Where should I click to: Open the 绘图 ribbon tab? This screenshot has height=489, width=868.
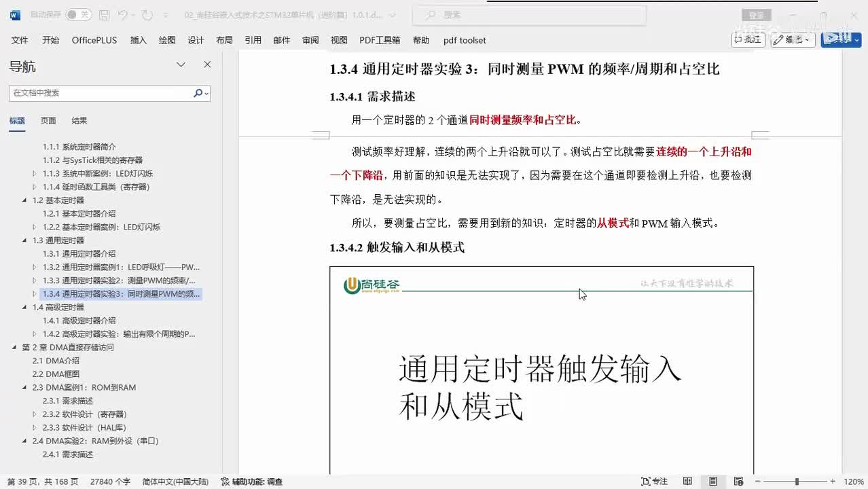(x=167, y=40)
